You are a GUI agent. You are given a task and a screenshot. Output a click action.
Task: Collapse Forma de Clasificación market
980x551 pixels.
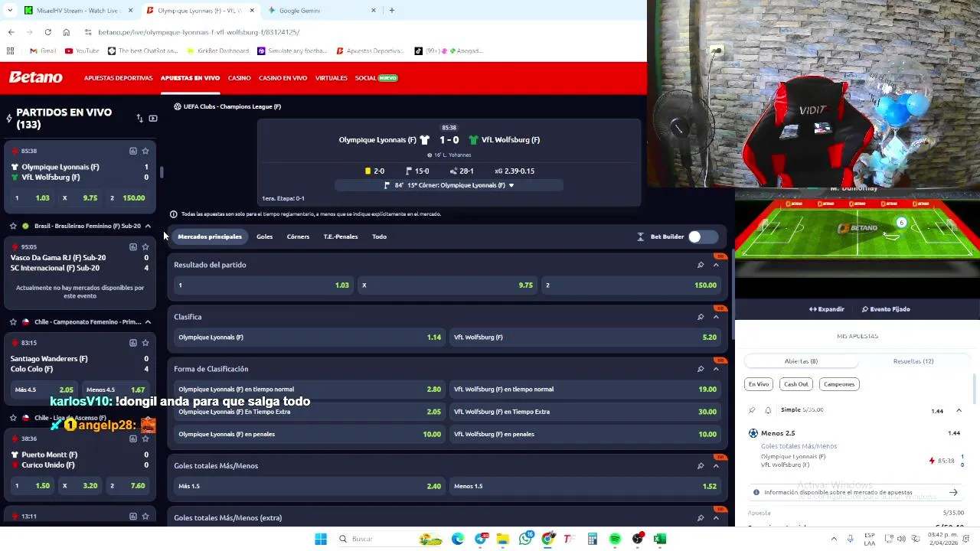coord(716,369)
